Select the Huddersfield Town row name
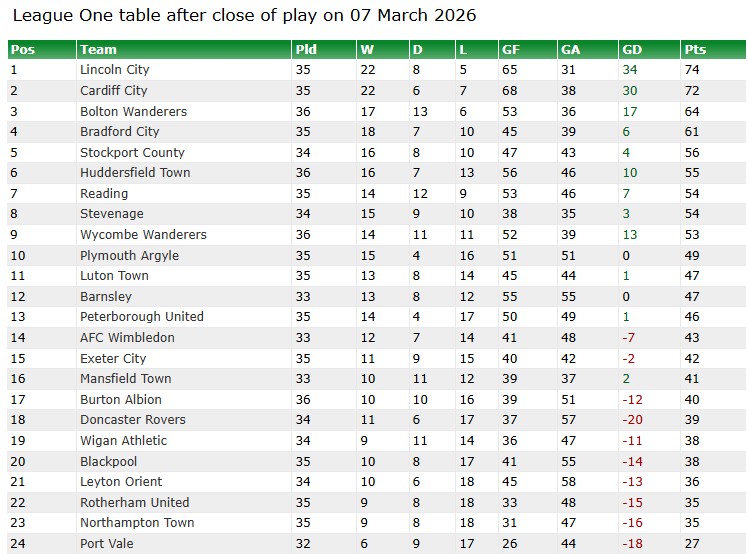The image size is (748, 554). tap(135, 173)
